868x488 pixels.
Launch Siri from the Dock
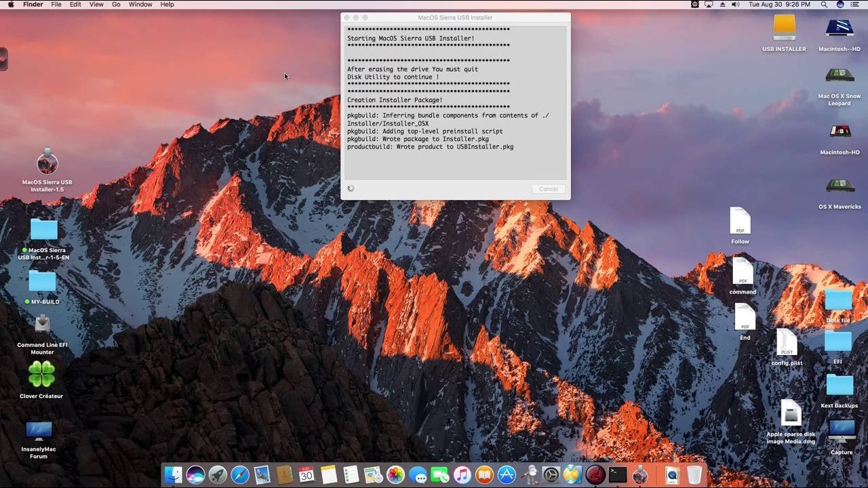[x=196, y=475]
